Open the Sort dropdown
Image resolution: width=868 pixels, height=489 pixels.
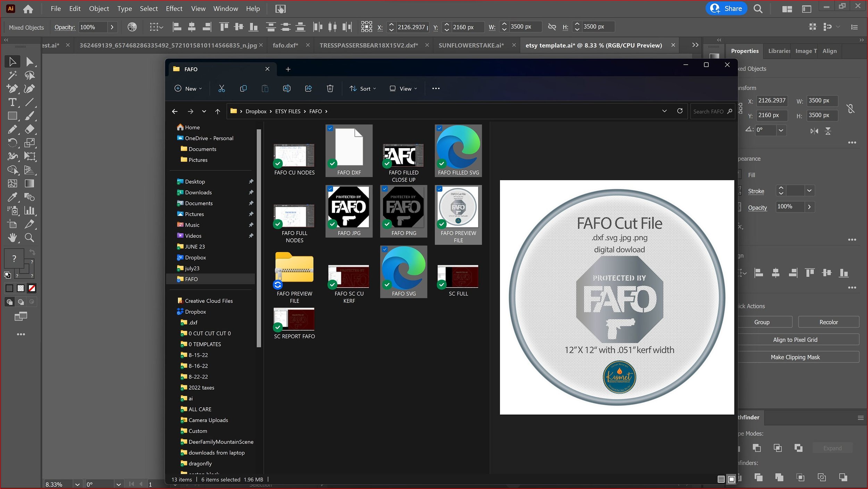[362, 89]
